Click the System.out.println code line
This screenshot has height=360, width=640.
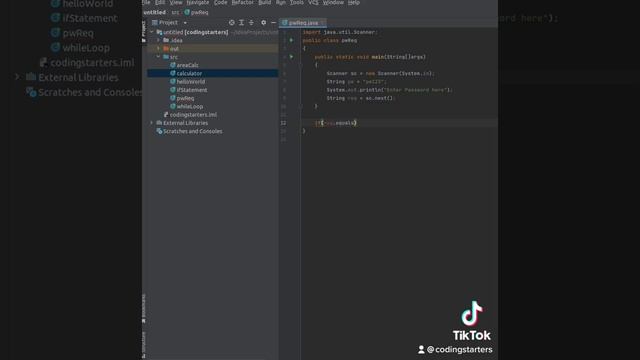tap(389, 90)
